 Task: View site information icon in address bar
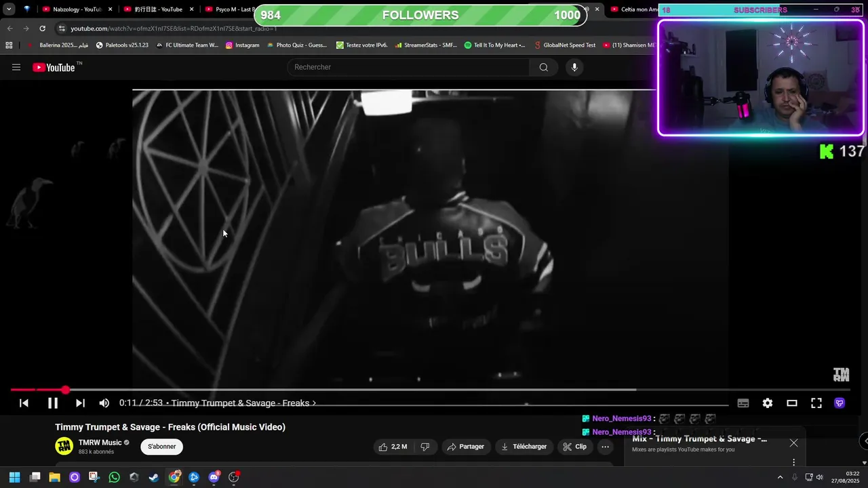pyautogui.click(x=62, y=28)
